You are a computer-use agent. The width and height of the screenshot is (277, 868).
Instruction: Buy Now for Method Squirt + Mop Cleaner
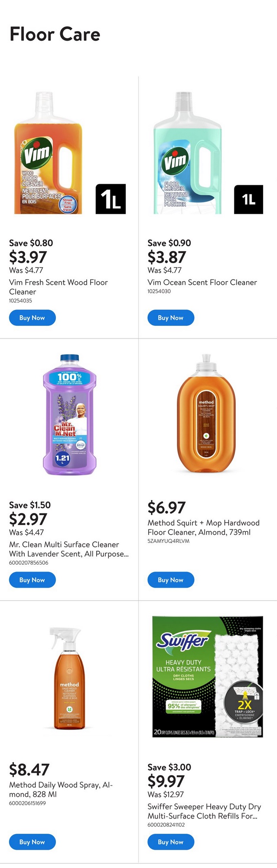(170, 580)
